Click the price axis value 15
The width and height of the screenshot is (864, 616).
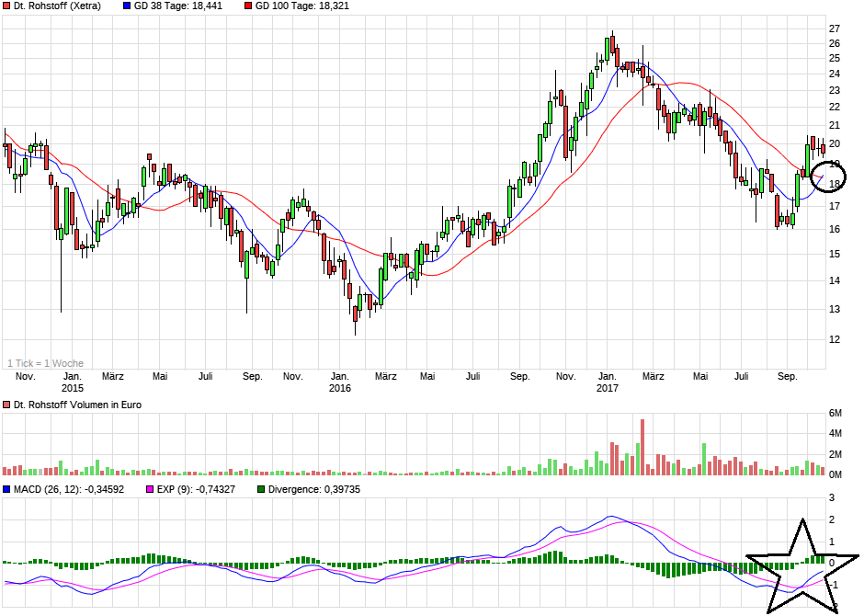[835, 254]
